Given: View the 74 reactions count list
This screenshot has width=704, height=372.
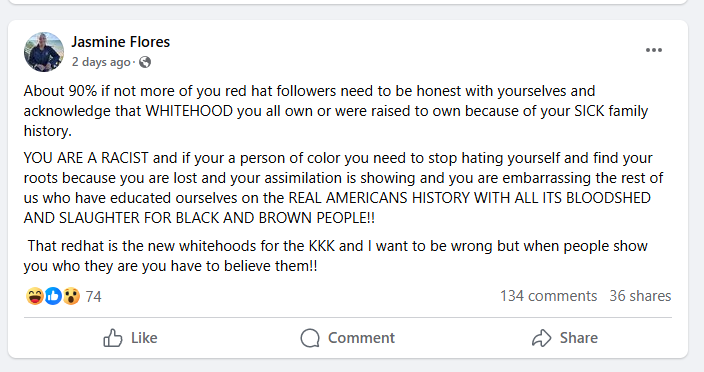Looking at the screenshot, I should [x=93, y=297].
